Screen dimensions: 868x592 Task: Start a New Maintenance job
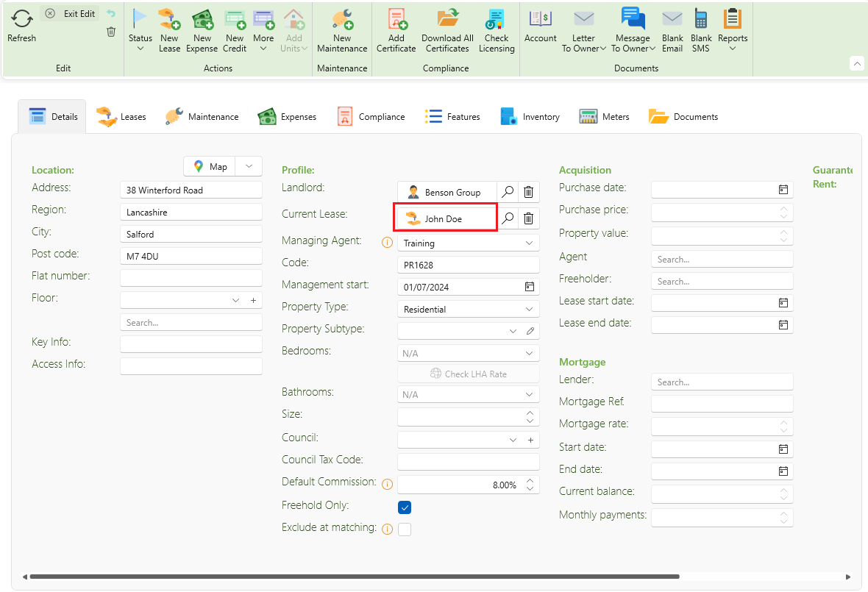(342, 30)
